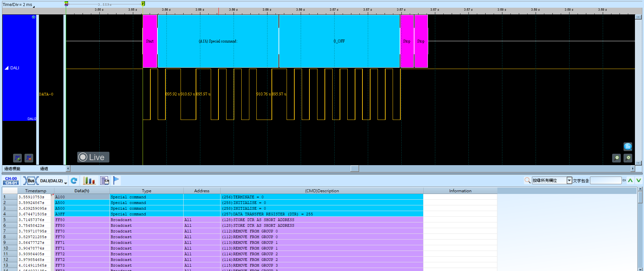Image resolution: width=644 pixels, height=271 pixels.
Task: Click the (CMD)Description column header
Action: (x=322, y=191)
